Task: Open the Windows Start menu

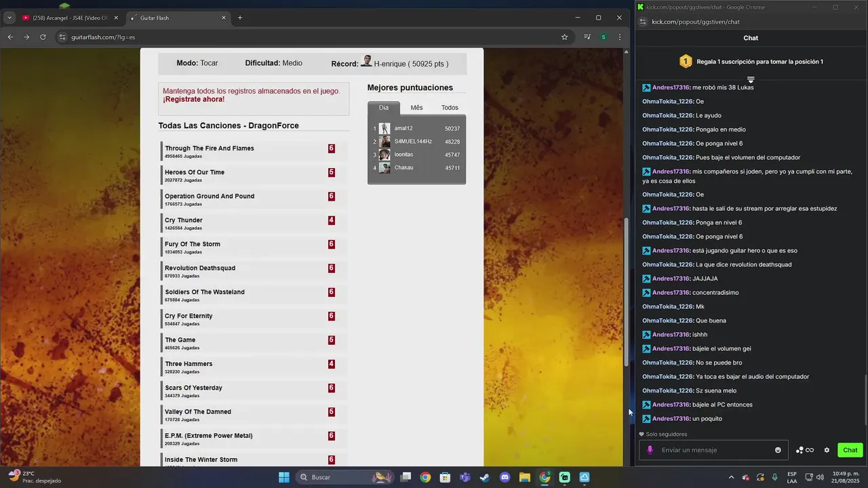Action: click(284, 477)
